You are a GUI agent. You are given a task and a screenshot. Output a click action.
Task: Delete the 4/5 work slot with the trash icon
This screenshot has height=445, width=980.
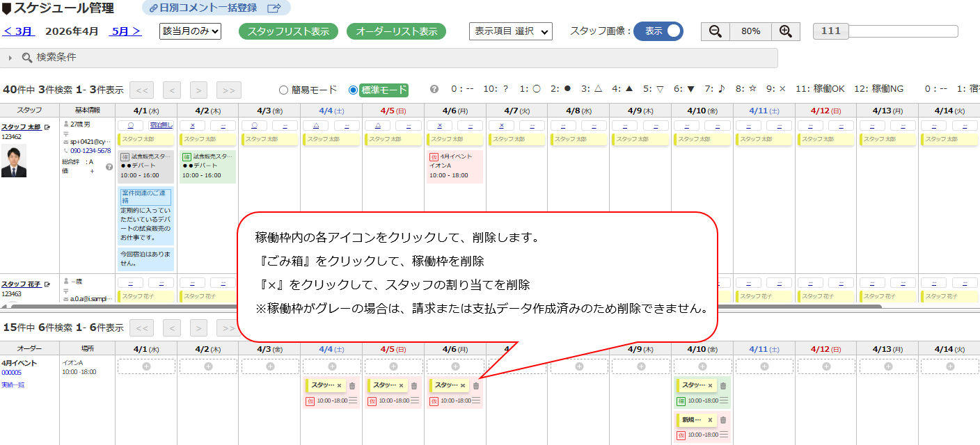pyautogui.click(x=414, y=386)
